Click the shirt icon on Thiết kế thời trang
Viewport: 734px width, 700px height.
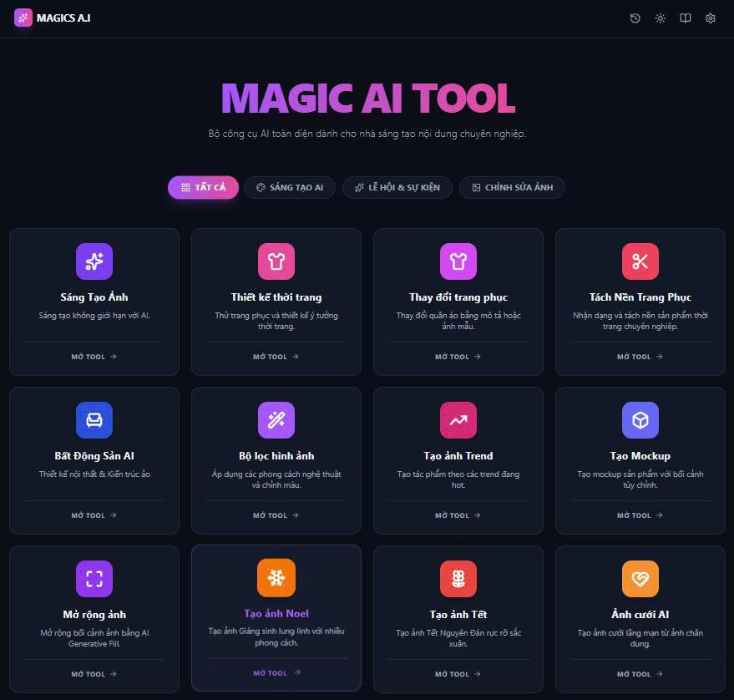point(276,261)
